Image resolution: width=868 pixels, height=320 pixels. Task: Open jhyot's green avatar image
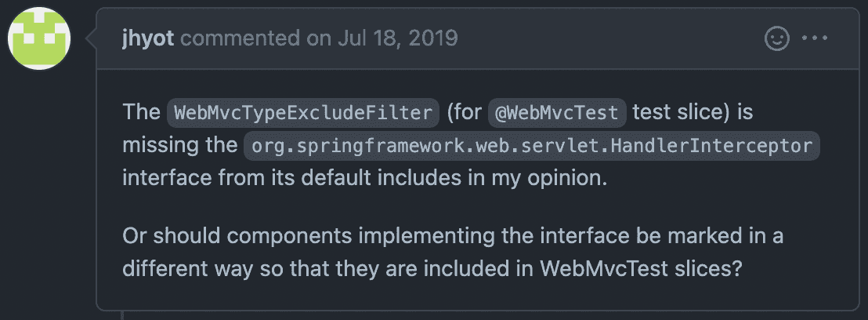click(38, 38)
